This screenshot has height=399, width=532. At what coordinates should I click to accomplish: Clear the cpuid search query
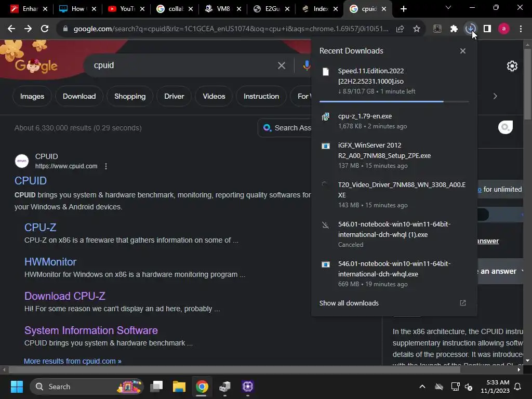(x=281, y=65)
